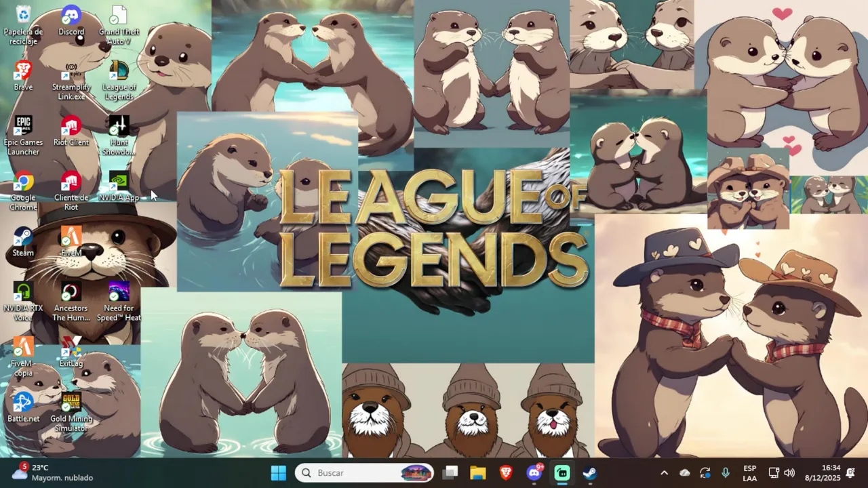
Task: Open network settings tray icon
Action: (x=774, y=473)
